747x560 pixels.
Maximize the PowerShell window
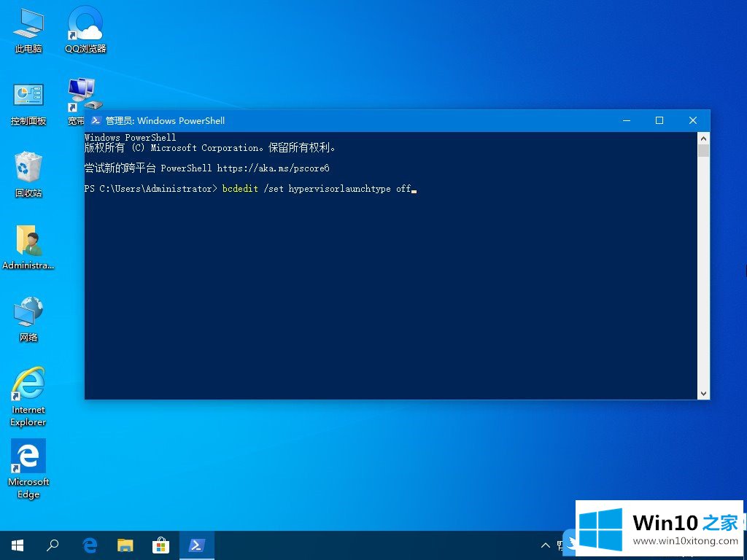coord(659,120)
